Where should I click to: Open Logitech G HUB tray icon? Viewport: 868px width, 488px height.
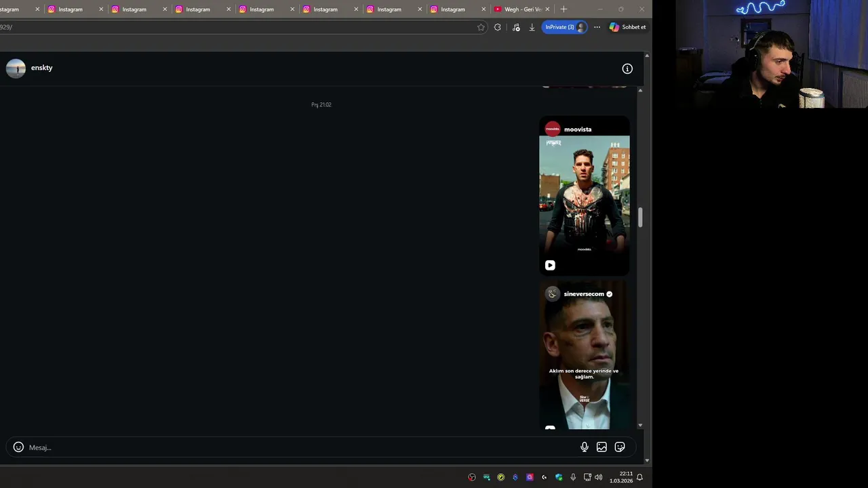tap(544, 477)
